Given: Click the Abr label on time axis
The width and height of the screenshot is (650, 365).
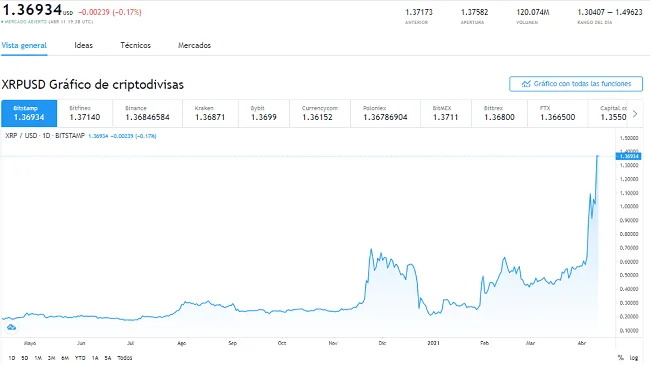Looking at the screenshot, I should [582, 343].
